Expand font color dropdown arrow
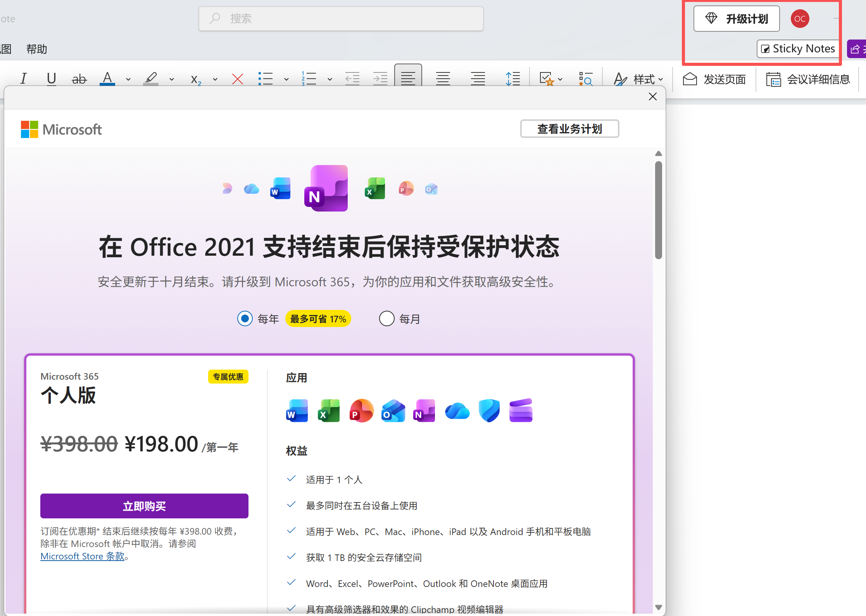Screen dimensions: 866x616 pyautogui.click(x=128, y=79)
